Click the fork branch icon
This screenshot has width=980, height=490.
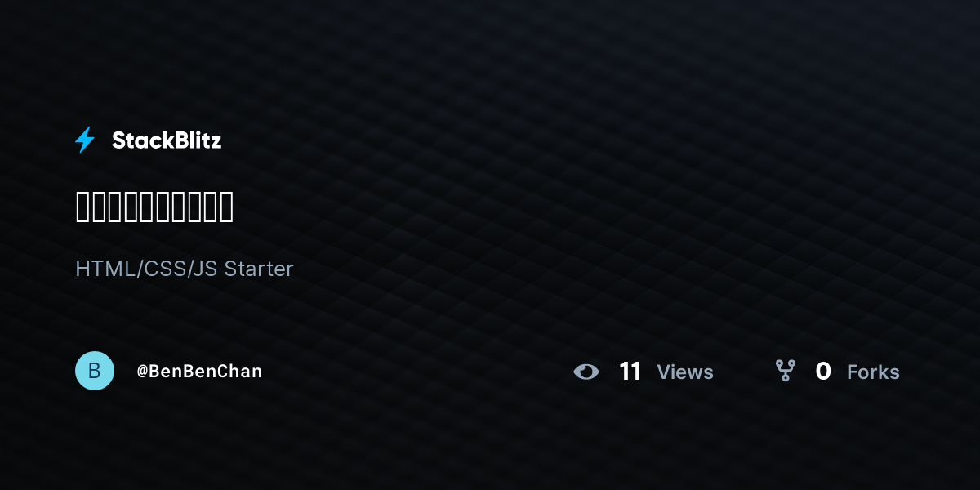pos(786,371)
